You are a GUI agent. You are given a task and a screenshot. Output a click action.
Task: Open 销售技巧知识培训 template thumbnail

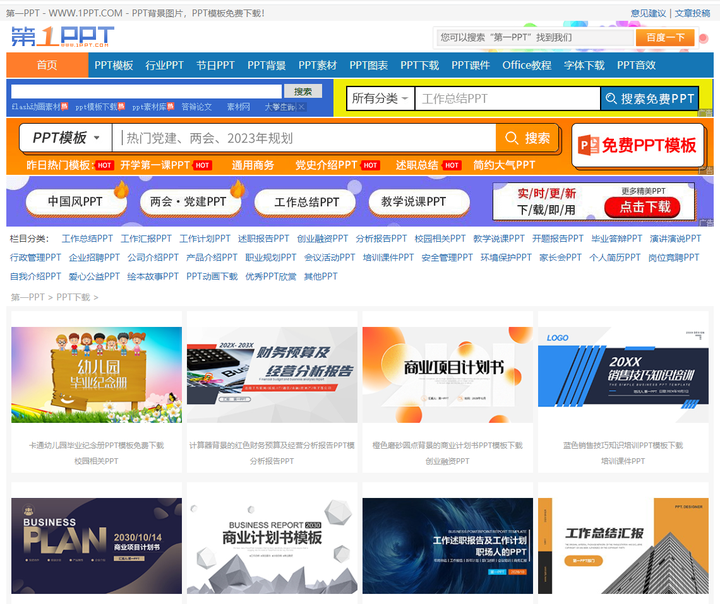coord(623,375)
